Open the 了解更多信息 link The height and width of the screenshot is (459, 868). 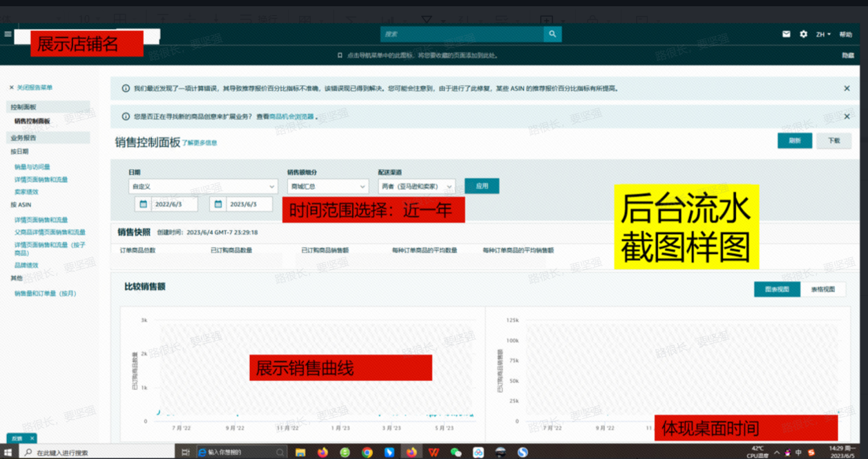point(200,142)
